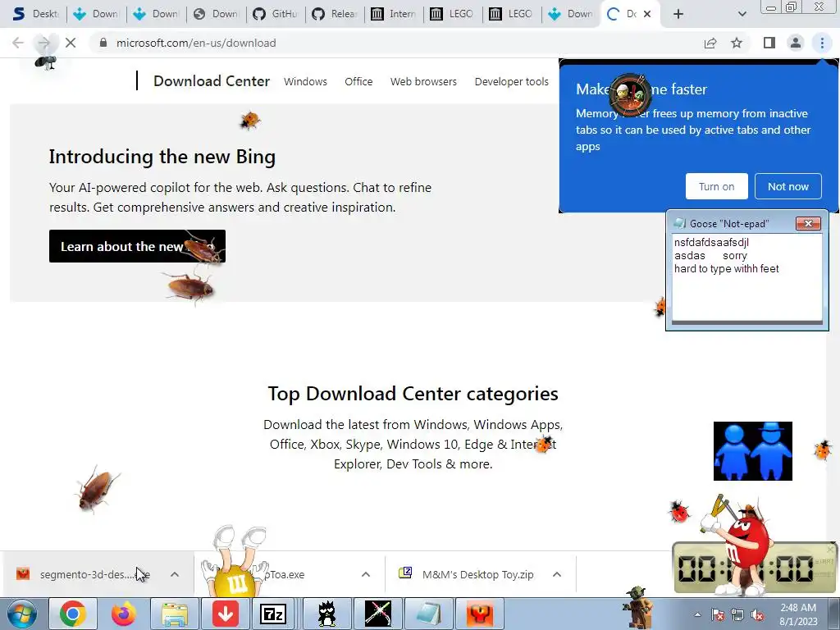The image size is (840, 630).
Task: Switch to the Down tab with globe icon
Action: pyautogui.click(x=216, y=14)
